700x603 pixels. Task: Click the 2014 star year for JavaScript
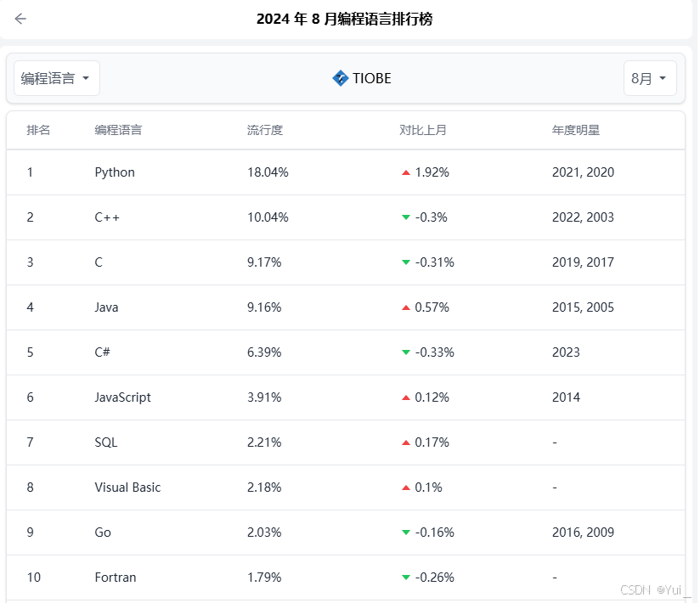566,397
